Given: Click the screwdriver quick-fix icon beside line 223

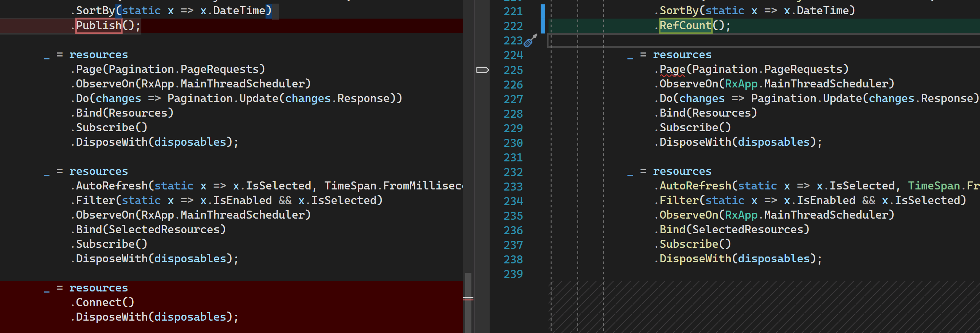Looking at the screenshot, I should [528, 42].
